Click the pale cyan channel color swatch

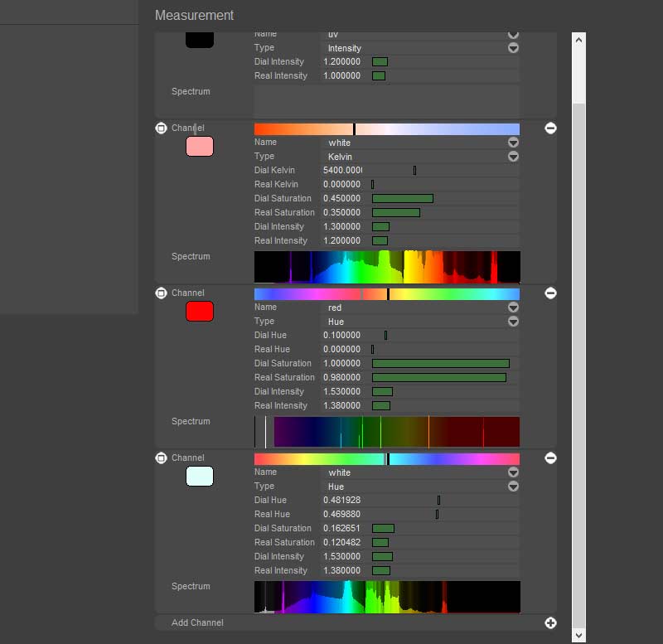tap(200, 476)
